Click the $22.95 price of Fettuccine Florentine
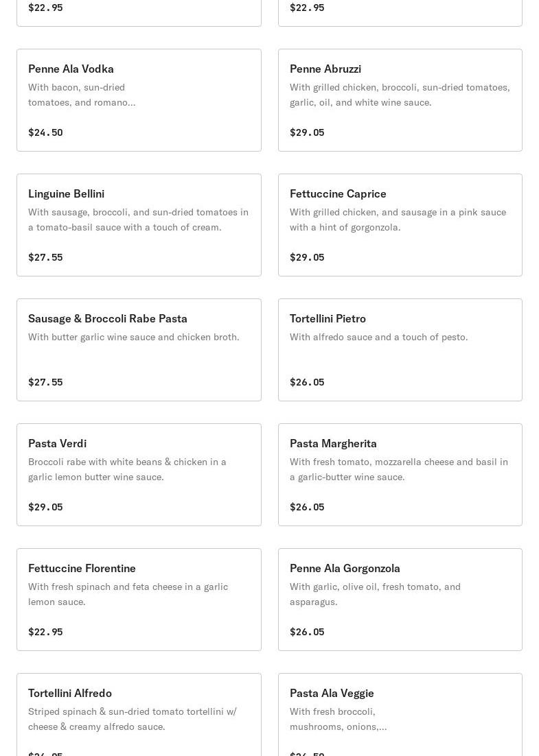The image size is (539, 756). (45, 632)
